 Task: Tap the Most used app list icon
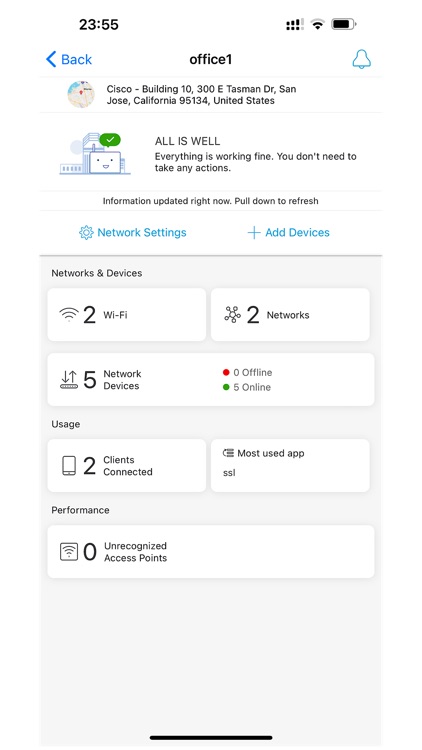click(x=228, y=452)
